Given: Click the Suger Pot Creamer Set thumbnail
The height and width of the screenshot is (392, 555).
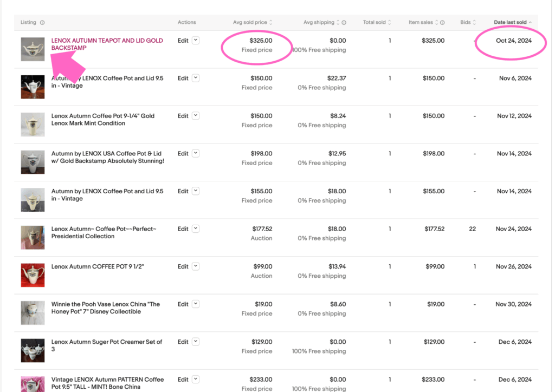Looking at the screenshot, I should pos(33,350).
